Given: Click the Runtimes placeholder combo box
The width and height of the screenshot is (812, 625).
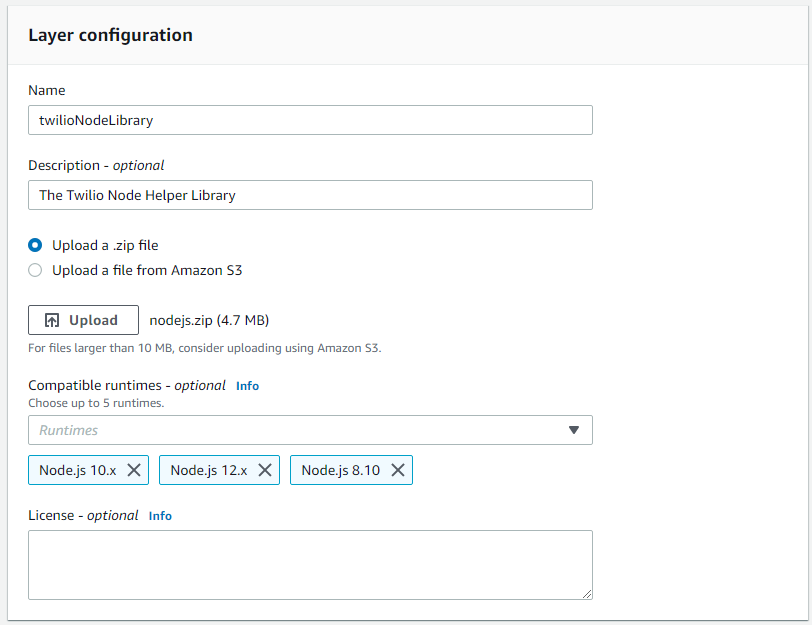Looking at the screenshot, I should pyautogui.click(x=310, y=430).
